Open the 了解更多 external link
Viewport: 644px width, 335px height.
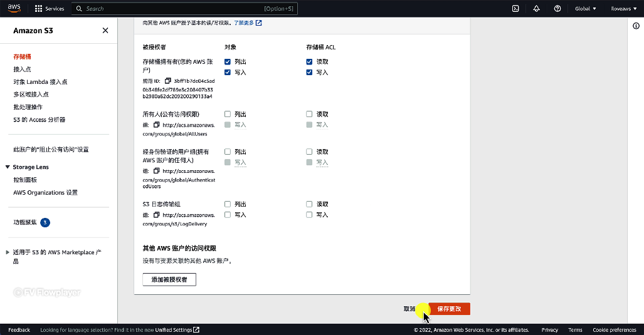pyautogui.click(x=248, y=23)
